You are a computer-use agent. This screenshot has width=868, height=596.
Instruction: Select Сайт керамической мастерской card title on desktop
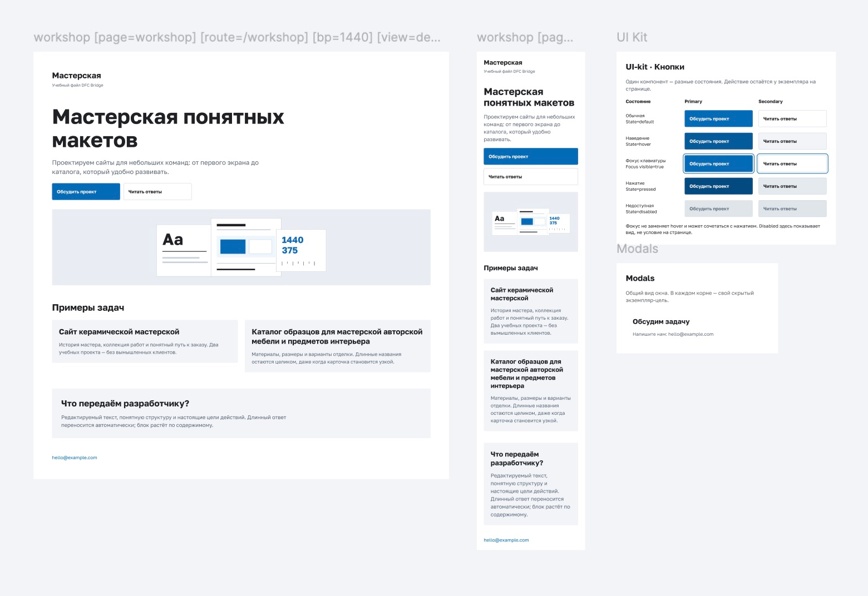tap(119, 332)
